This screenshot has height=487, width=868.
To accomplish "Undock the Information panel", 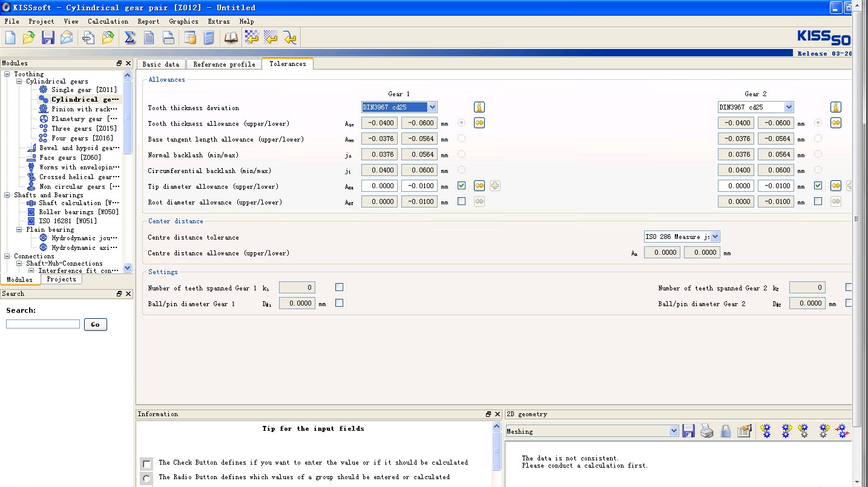I will [x=488, y=414].
